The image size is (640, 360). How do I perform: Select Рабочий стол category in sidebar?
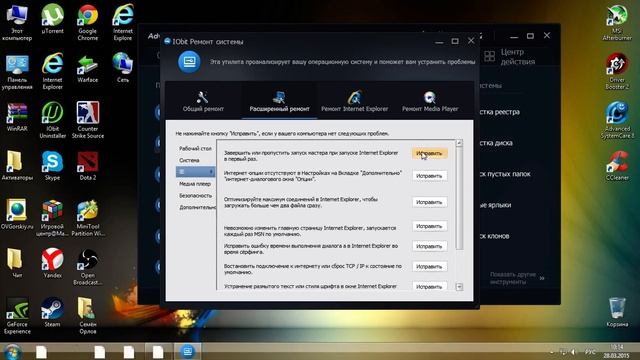tap(195, 149)
